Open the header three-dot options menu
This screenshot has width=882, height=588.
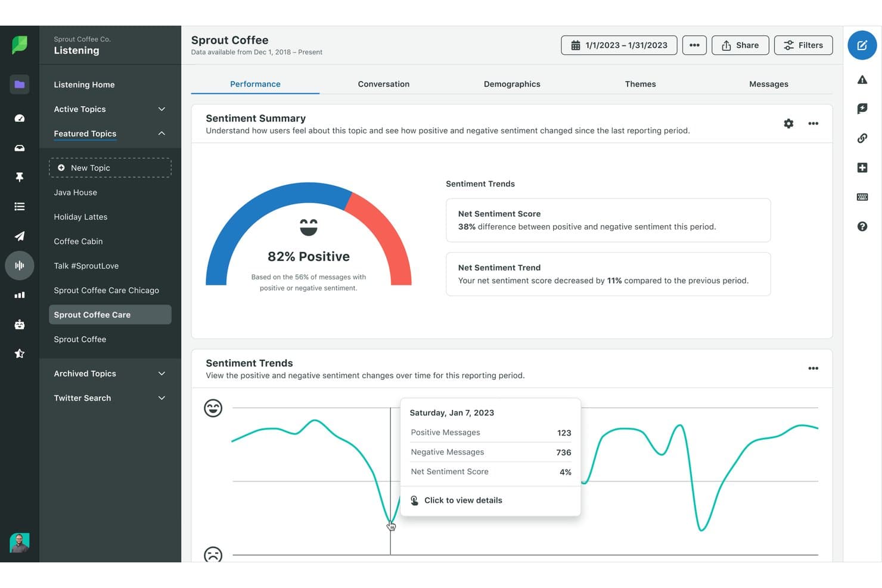pos(694,45)
